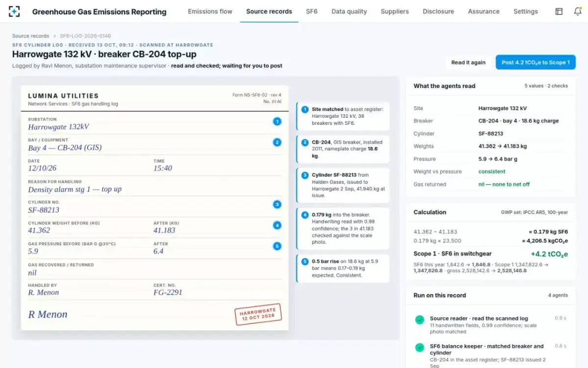
Task: Open the Emissions flow tab
Action: 210,11
